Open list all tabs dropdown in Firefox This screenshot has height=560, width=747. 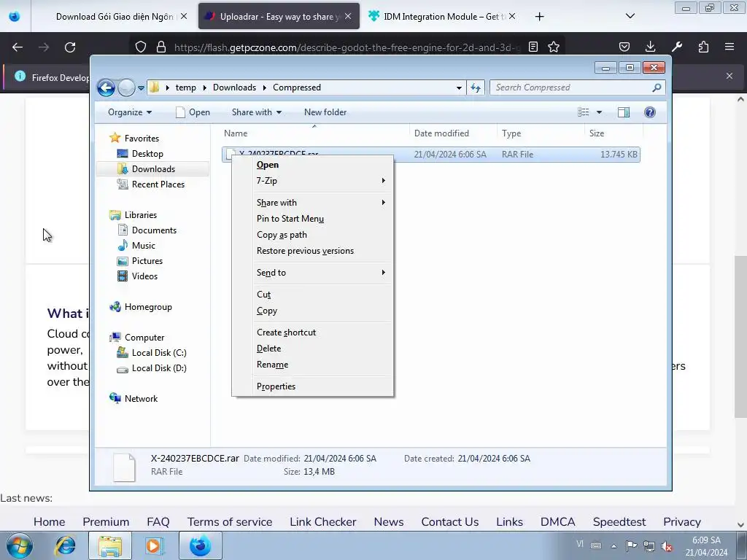[630, 16]
